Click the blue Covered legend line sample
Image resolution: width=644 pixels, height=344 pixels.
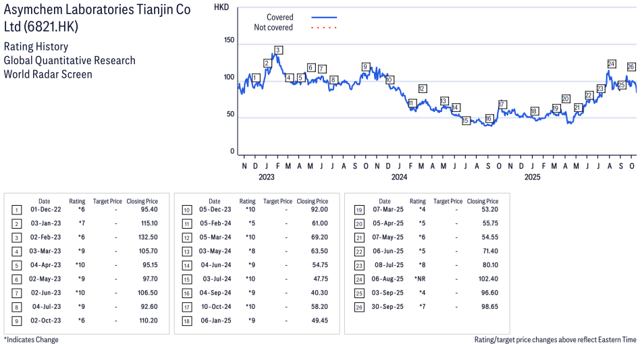[x=324, y=18]
